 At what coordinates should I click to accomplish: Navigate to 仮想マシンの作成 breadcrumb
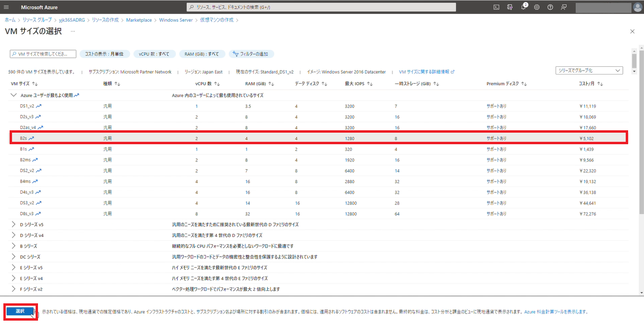tap(216, 20)
